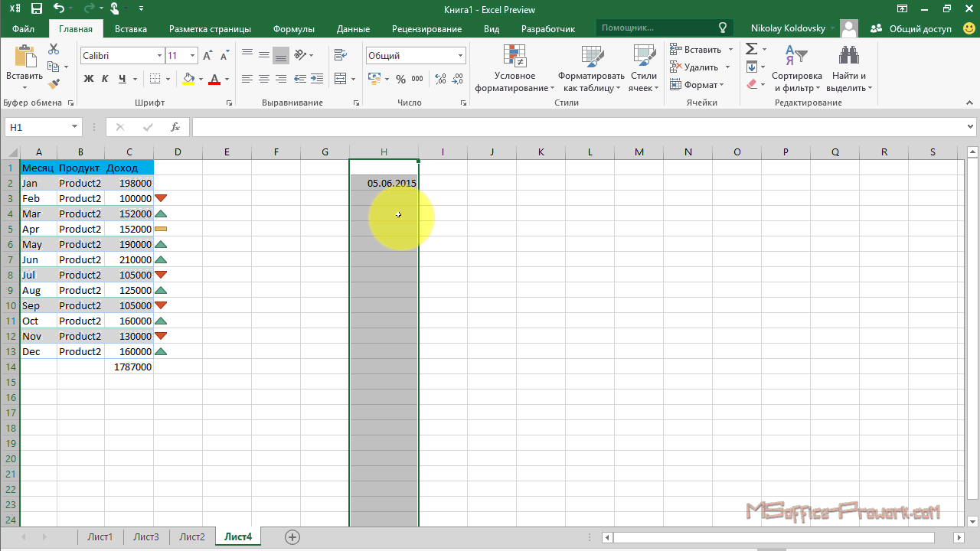
Task: Open the Файл menu button
Action: click(23, 29)
